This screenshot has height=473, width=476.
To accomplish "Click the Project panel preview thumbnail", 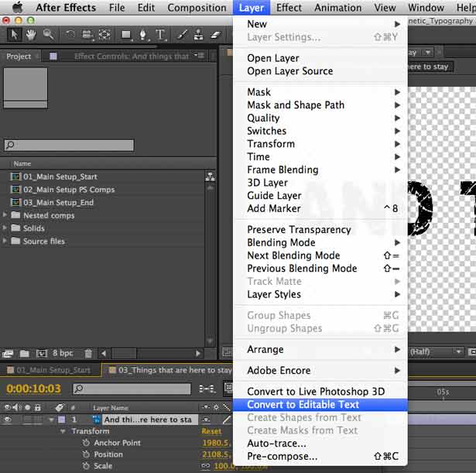I will pyautogui.click(x=26, y=88).
